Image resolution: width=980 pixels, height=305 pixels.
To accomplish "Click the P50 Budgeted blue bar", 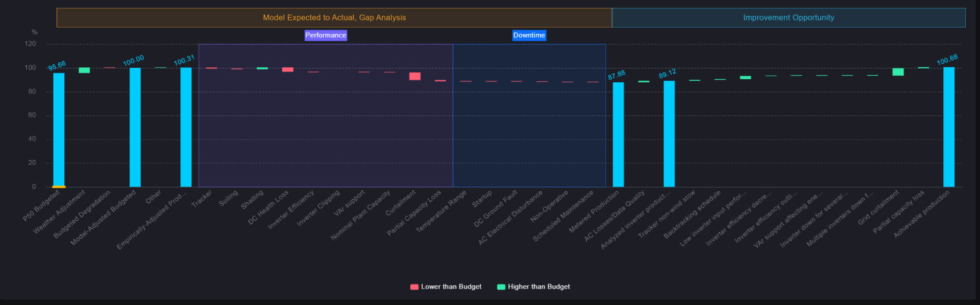I will click(59, 130).
